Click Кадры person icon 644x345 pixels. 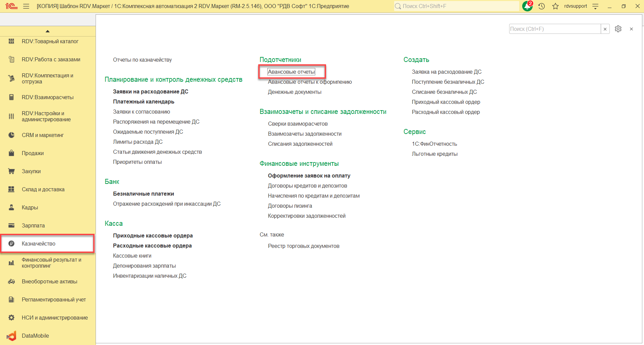click(x=11, y=207)
